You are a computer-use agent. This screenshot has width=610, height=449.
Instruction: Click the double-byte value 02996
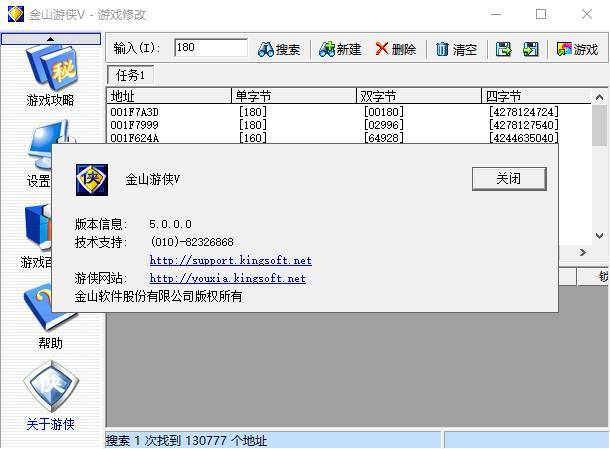384,125
